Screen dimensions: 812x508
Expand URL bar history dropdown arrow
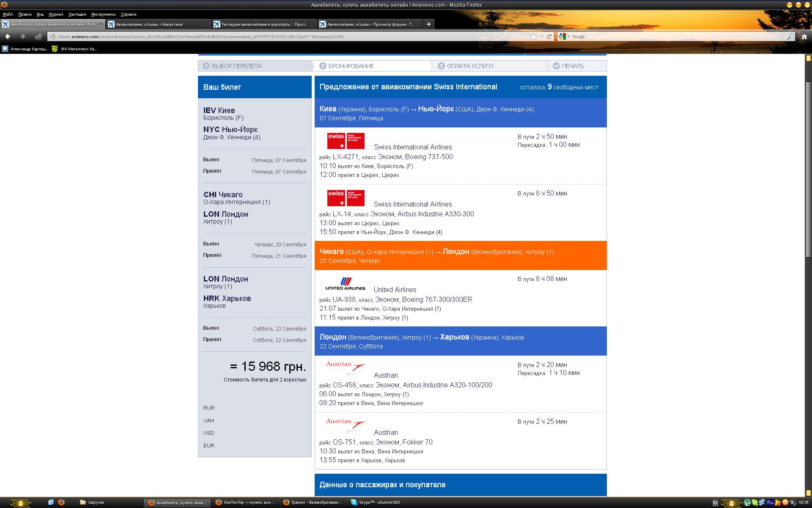542,36
